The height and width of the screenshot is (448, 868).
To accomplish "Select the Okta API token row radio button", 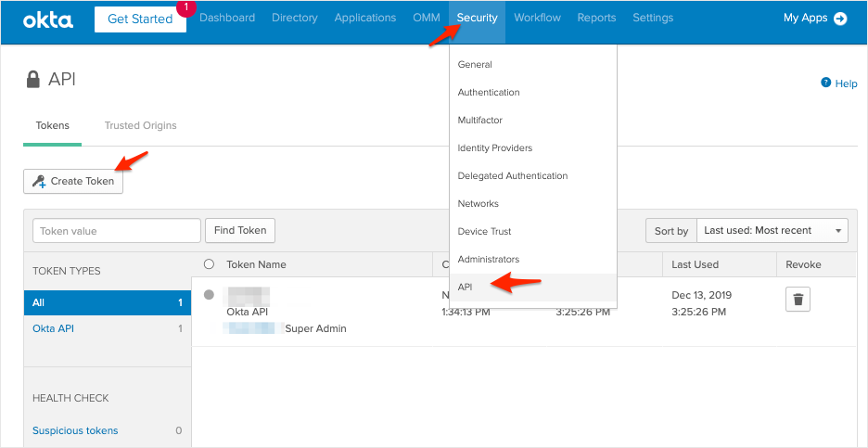I will [x=209, y=295].
